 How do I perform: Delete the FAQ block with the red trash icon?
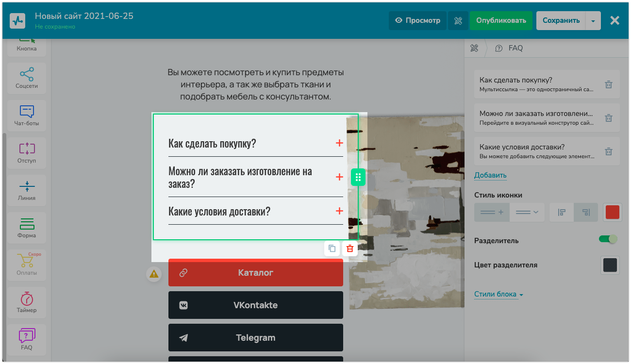[349, 248]
